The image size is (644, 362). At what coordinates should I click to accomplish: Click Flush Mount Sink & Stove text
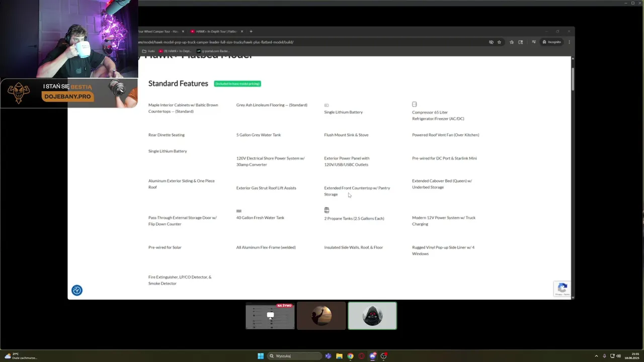point(346,135)
